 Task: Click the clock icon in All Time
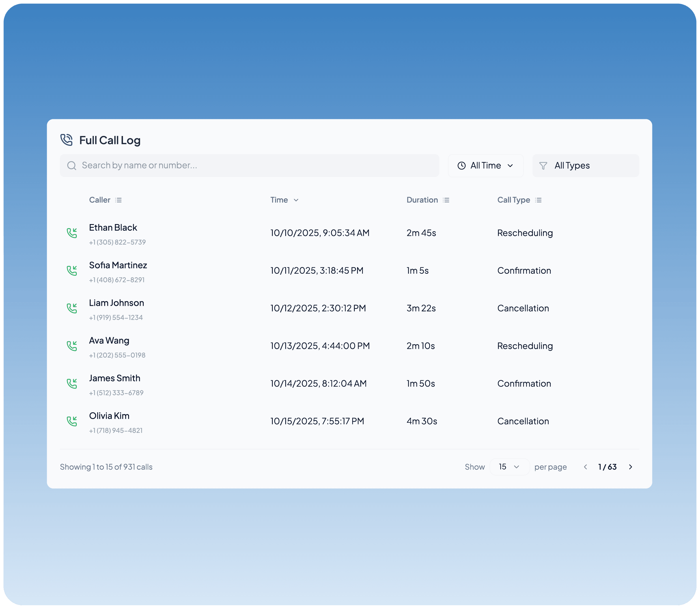pos(461,166)
